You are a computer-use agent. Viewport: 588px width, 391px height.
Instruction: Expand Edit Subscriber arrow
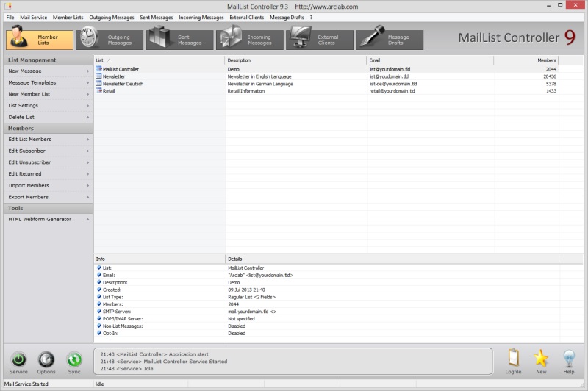(x=88, y=151)
